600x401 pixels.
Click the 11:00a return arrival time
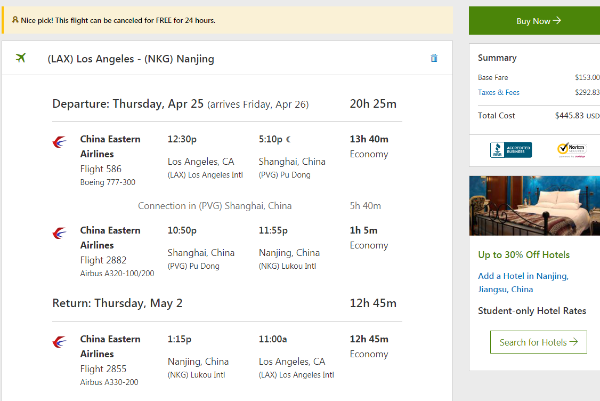273,339
